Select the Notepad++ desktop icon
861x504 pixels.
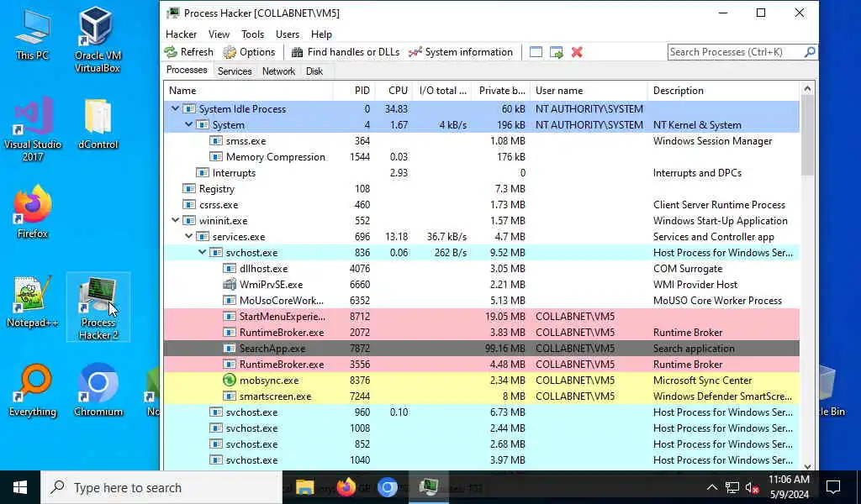pyautogui.click(x=33, y=302)
